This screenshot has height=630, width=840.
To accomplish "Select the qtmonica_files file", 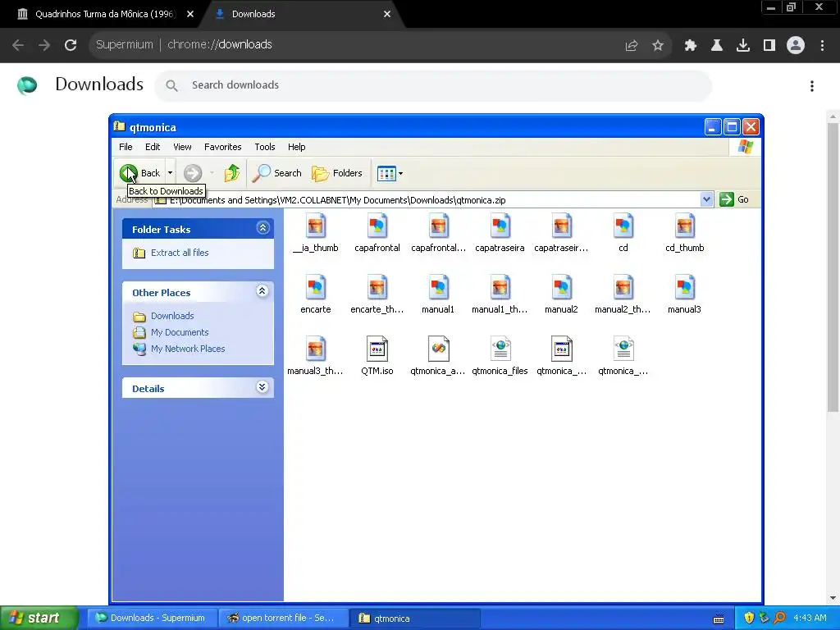I will pyautogui.click(x=500, y=356).
